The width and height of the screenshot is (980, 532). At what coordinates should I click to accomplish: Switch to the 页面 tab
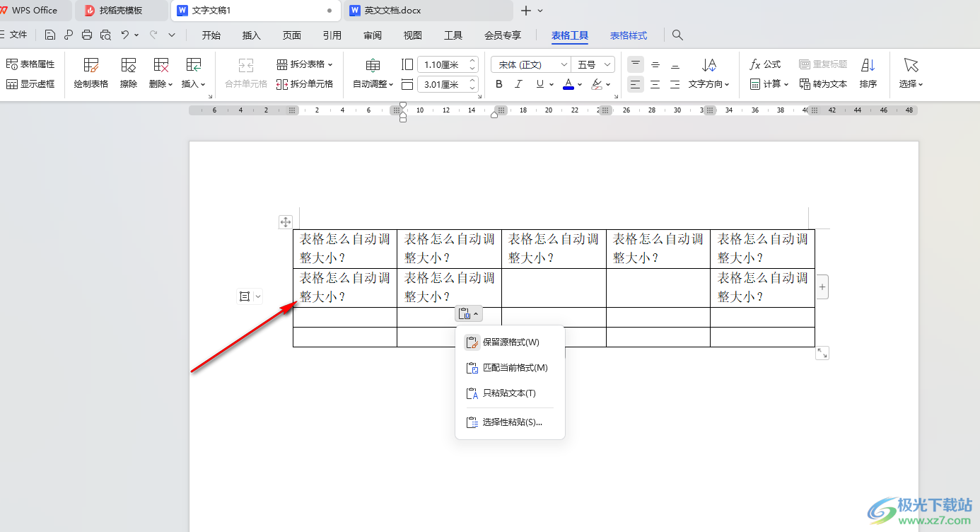(292, 35)
